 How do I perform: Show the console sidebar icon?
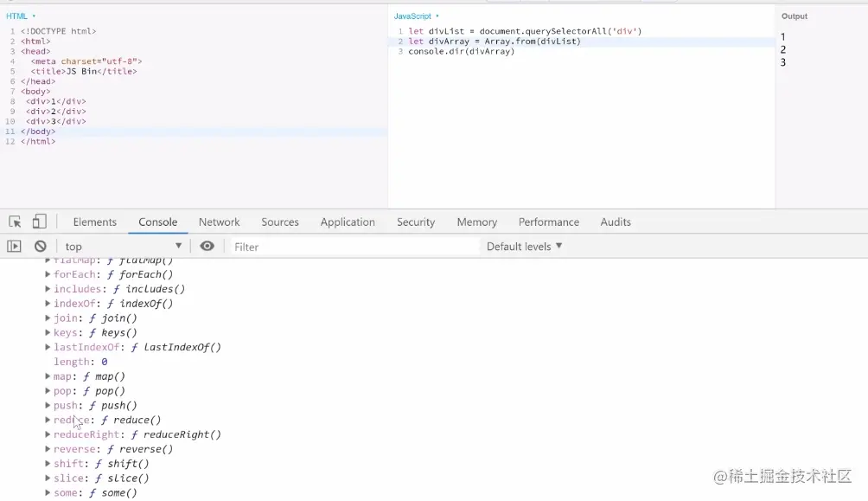coord(14,246)
